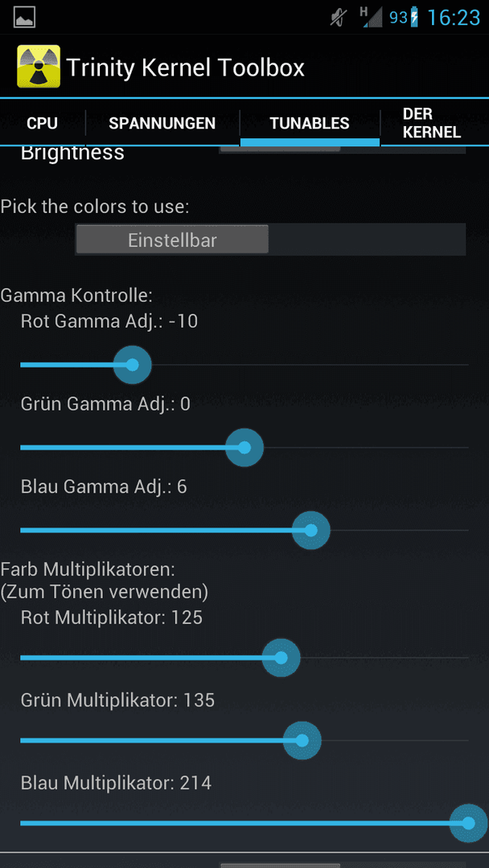This screenshot has width=489, height=868.
Task: Click the Rot Multiplikator slider handle
Action: (x=281, y=657)
